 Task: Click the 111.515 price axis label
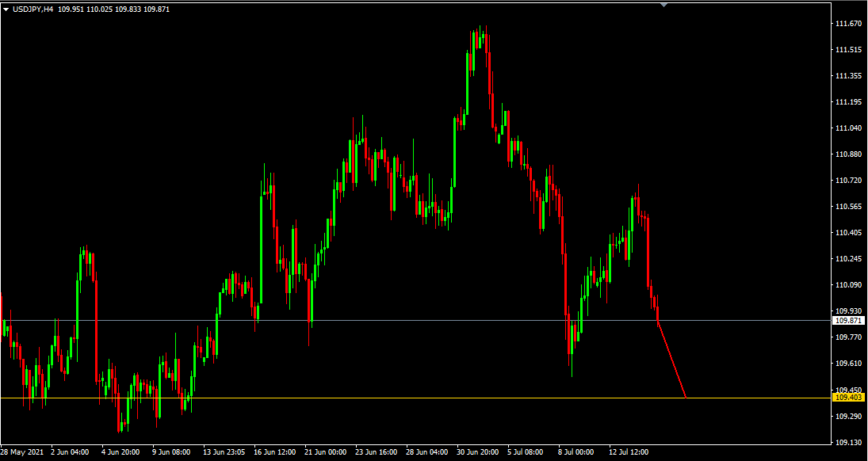click(849, 50)
